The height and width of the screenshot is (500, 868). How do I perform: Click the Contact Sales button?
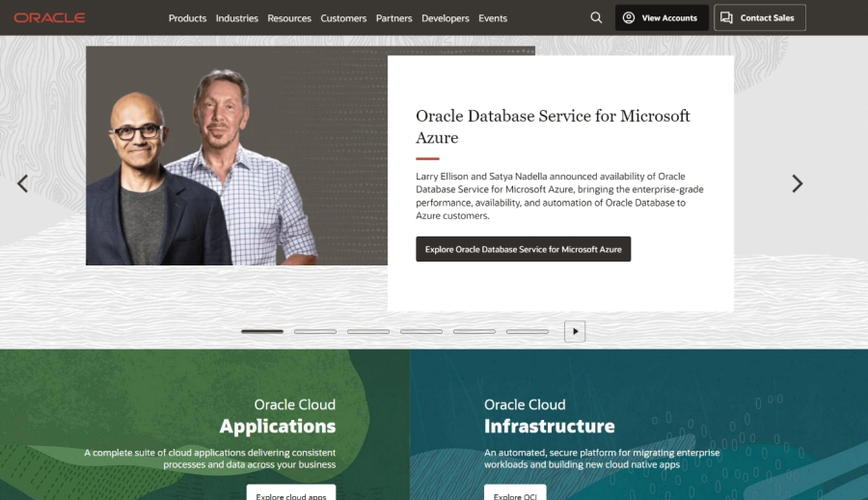pyautogui.click(x=759, y=18)
